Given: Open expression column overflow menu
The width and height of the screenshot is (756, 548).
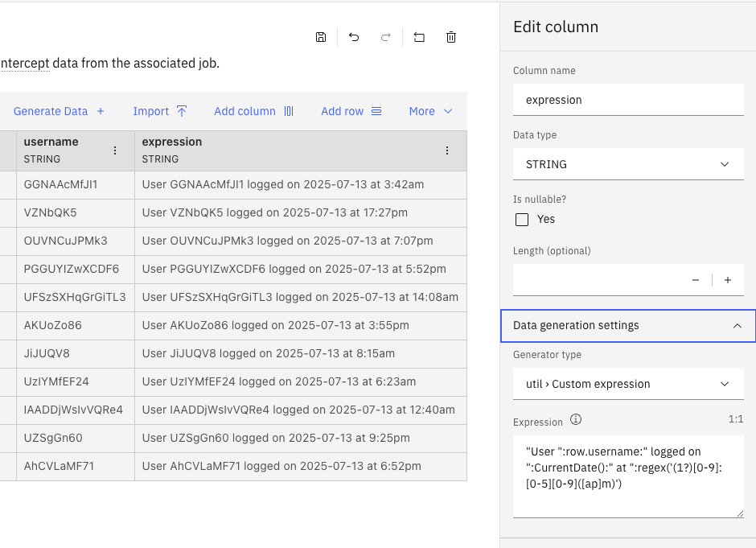Looking at the screenshot, I should click(x=447, y=150).
